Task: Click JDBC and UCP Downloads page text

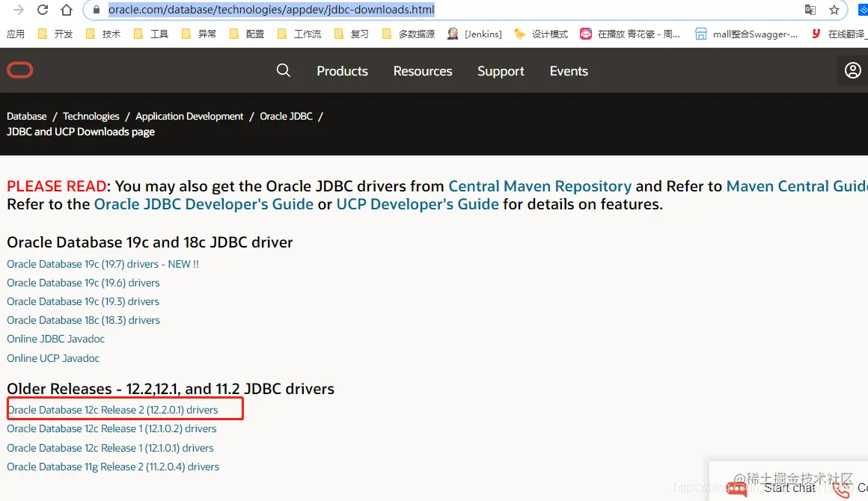Action: [x=81, y=132]
